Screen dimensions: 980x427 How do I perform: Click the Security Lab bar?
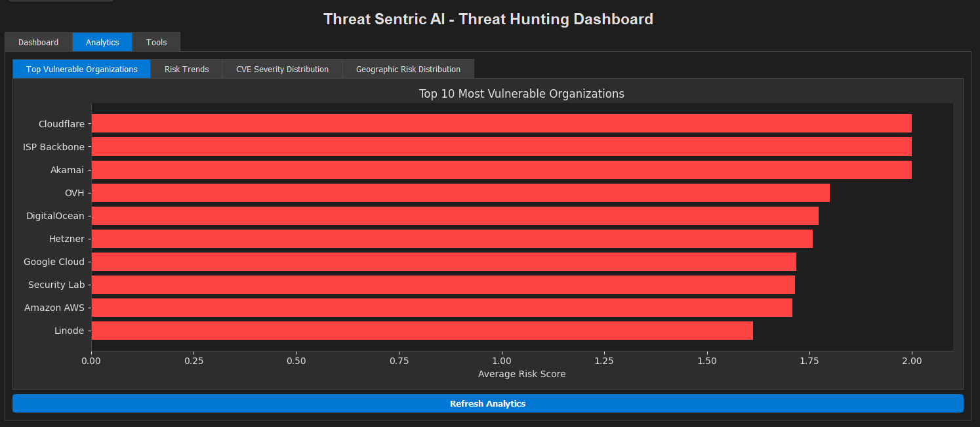coord(443,285)
